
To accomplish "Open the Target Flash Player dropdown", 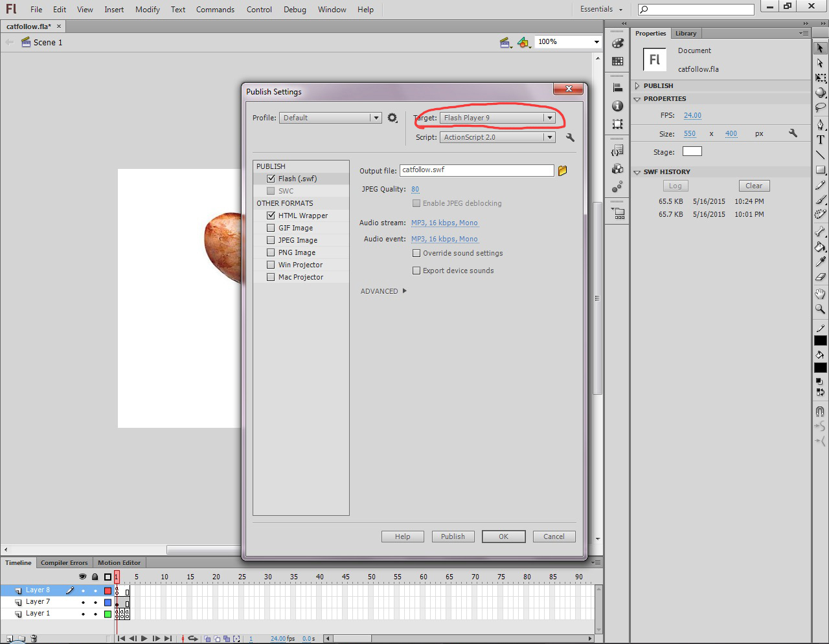I will (497, 118).
